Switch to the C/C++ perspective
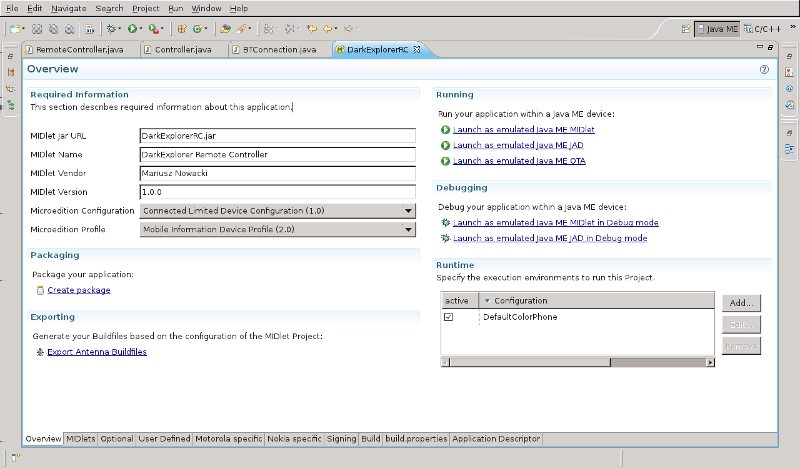This screenshot has width=800, height=469. 762,29
